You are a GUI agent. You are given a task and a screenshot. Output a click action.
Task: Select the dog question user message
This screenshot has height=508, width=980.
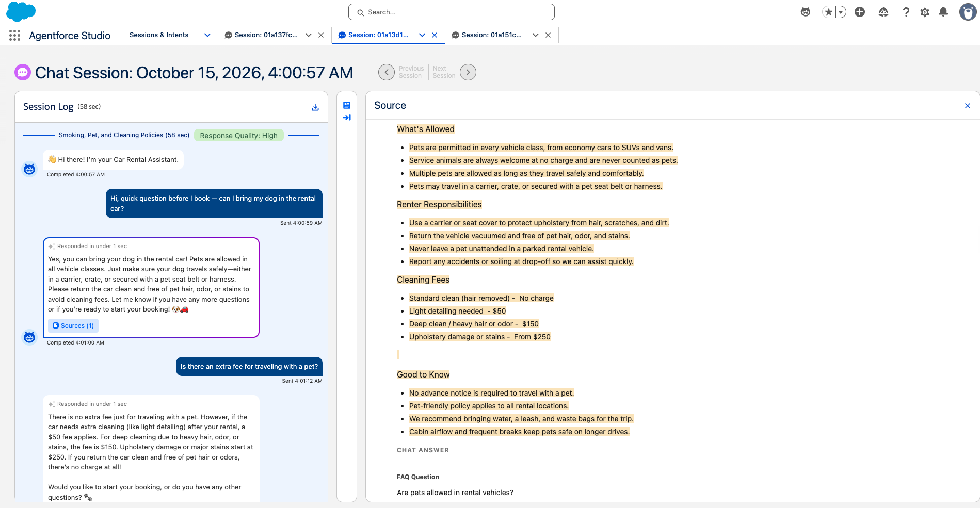coord(214,203)
